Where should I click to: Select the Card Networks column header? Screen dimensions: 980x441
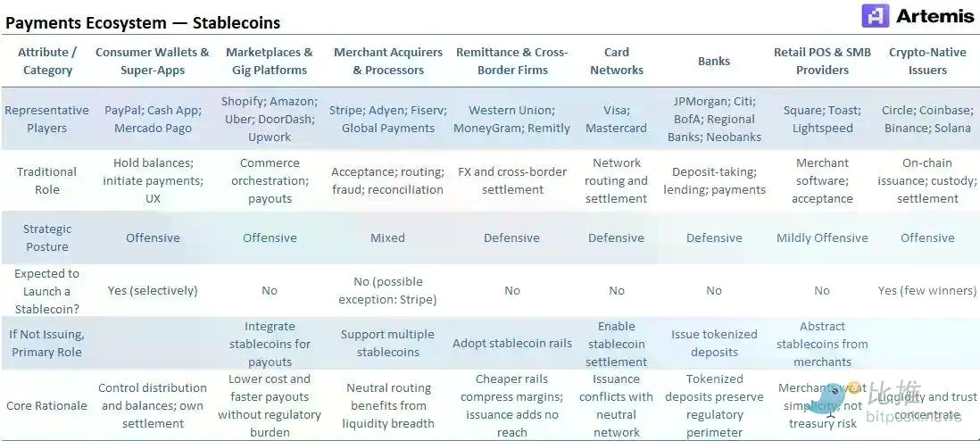point(616,61)
